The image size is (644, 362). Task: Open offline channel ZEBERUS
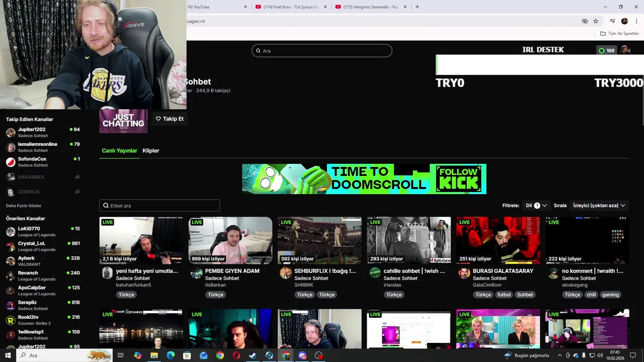coord(43,192)
